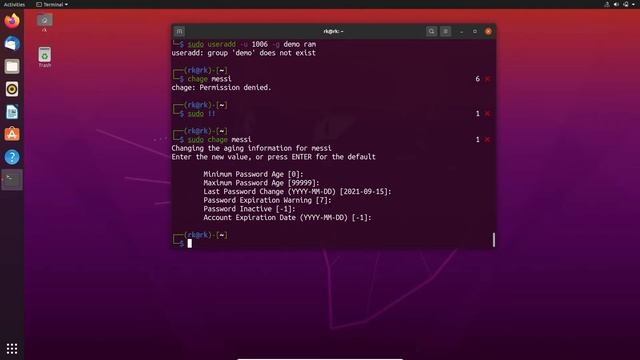The width and height of the screenshot is (640, 360).
Task: Open Firefox from the dock
Action: 12,21
